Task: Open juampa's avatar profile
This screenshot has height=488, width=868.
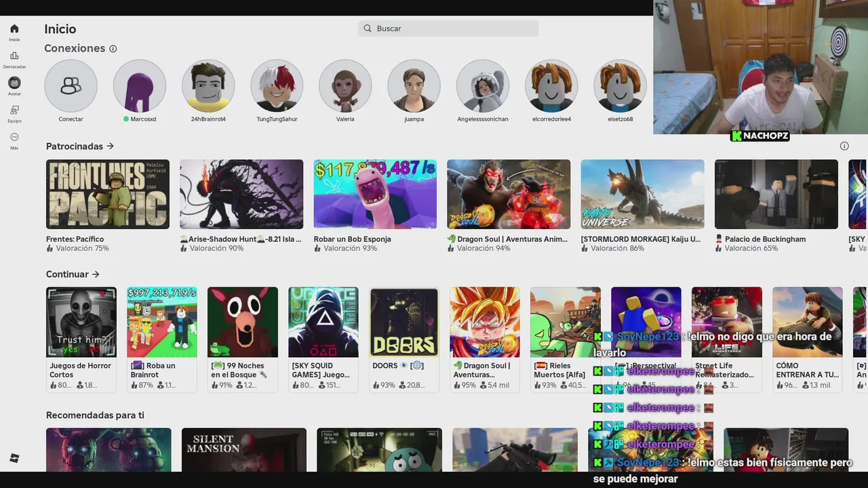Action: pos(414,86)
